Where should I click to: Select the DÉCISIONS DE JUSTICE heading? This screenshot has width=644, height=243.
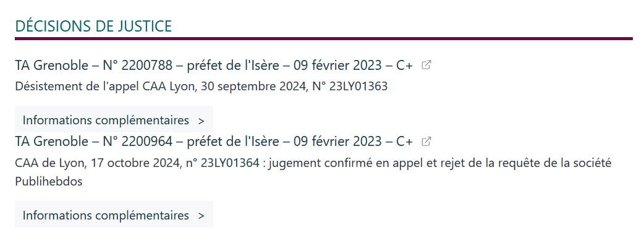point(93,26)
